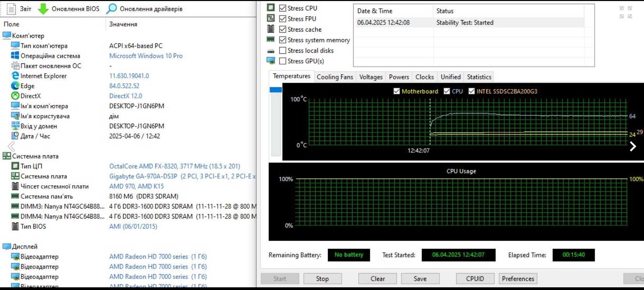This screenshot has width=644, height=290.
Task: Uncheck the Stress FPU checkbox
Action: 283,19
